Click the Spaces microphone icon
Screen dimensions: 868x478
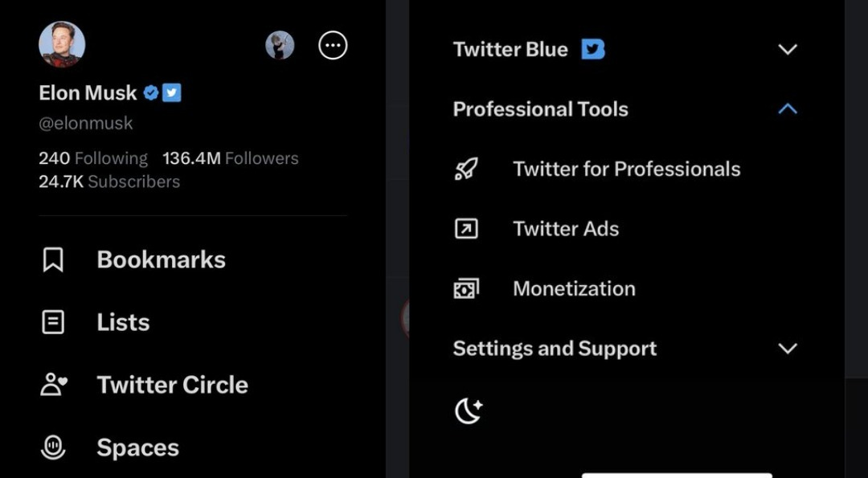(x=52, y=447)
